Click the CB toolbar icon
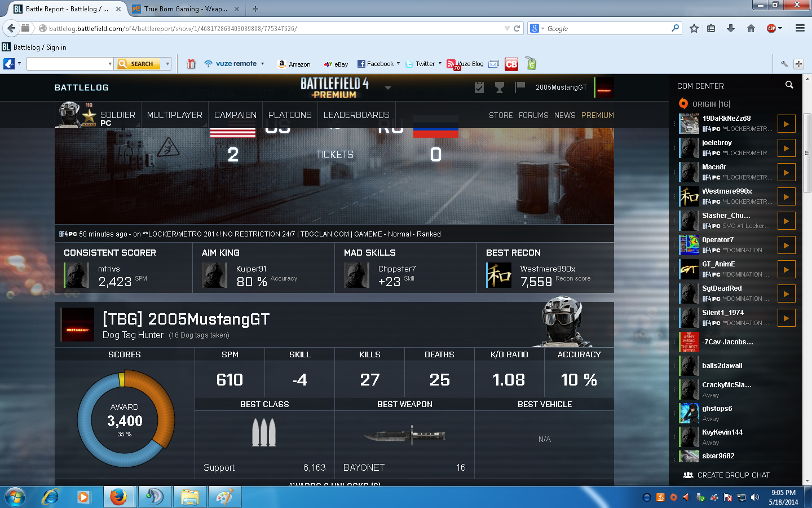812x508 pixels. (x=511, y=64)
